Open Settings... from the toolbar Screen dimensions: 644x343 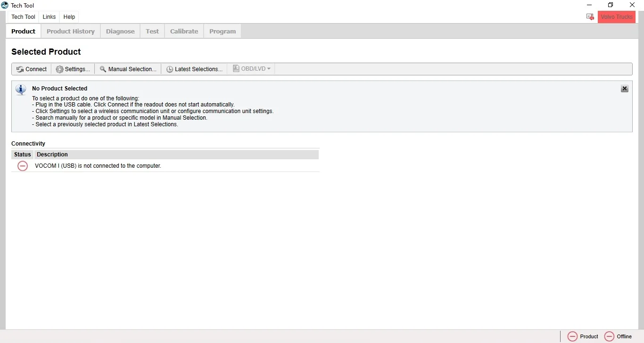click(73, 69)
